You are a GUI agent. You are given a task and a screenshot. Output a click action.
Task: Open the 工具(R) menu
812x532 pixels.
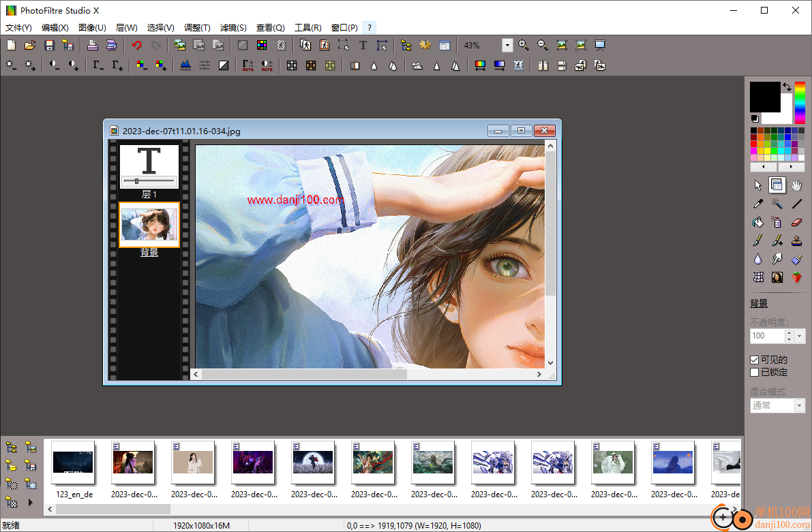308,27
